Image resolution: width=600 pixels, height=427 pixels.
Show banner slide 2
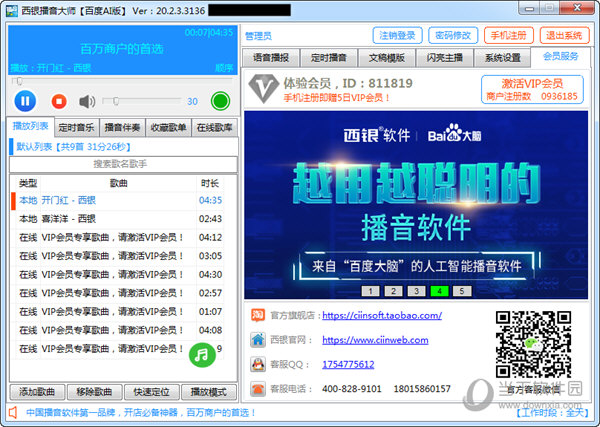pyautogui.click(x=393, y=291)
